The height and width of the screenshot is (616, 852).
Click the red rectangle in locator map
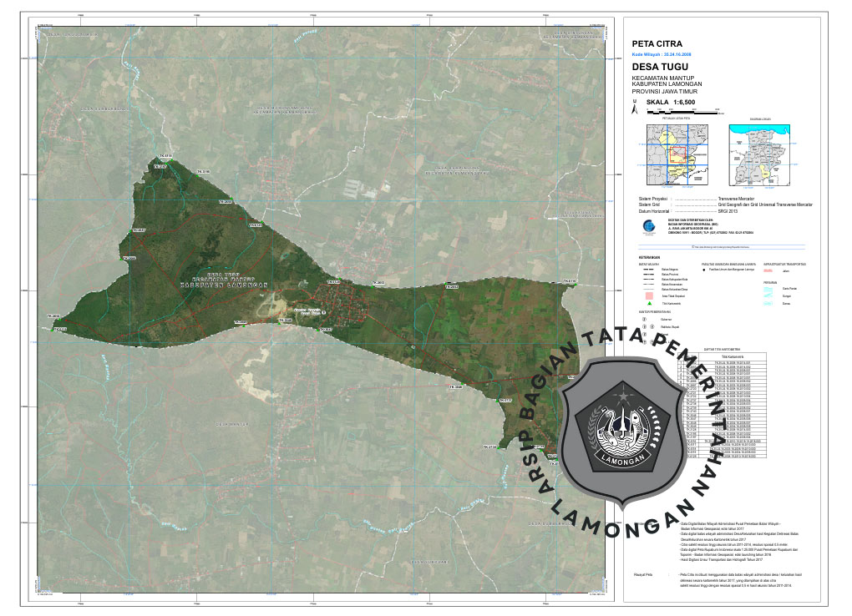[677, 156]
